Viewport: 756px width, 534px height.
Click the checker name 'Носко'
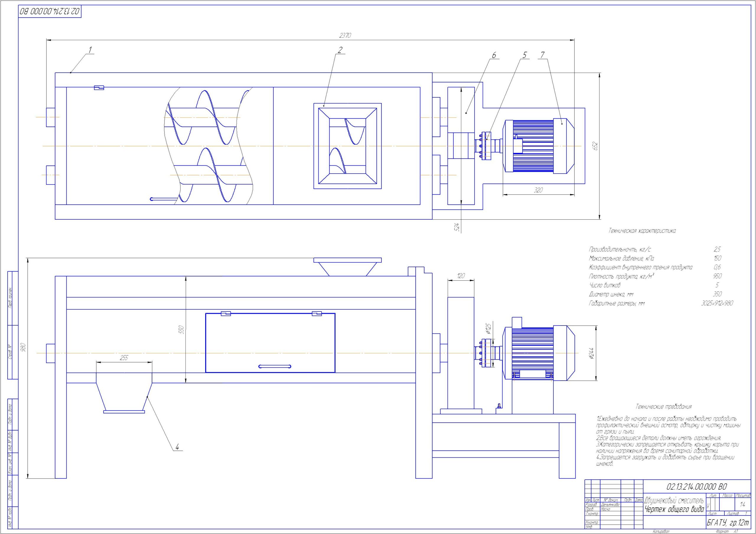(605, 509)
